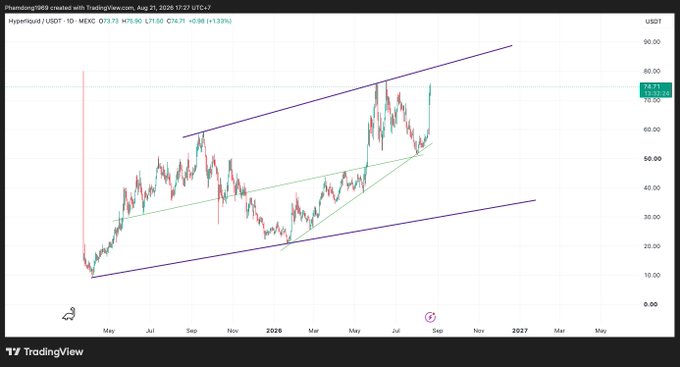
Task: Click the Sep label right of the lightning icon
Action: pos(438,331)
